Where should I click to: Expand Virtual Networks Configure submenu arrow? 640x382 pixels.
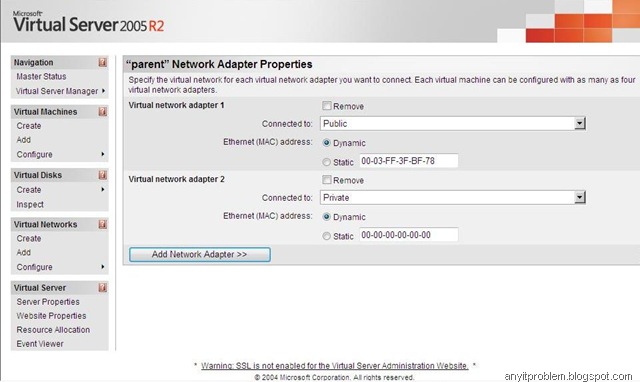(x=103, y=267)
